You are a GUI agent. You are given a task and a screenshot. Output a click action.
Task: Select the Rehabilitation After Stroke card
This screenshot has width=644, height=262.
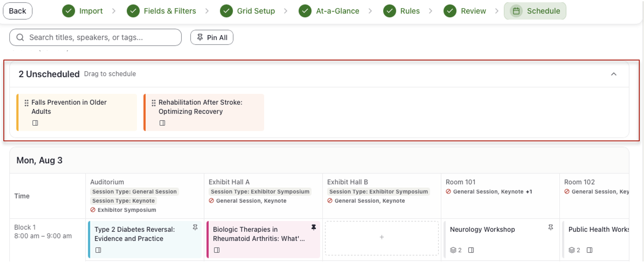[x=204, y=112]
